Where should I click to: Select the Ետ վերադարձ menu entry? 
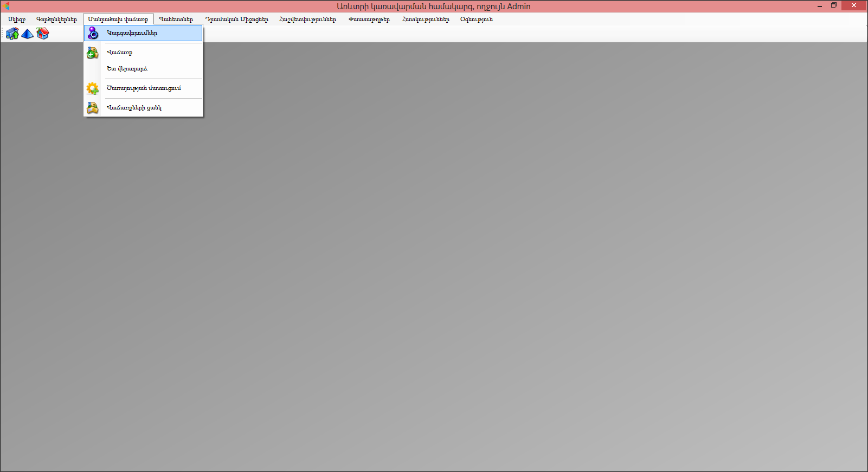click(x=143, y=69)
